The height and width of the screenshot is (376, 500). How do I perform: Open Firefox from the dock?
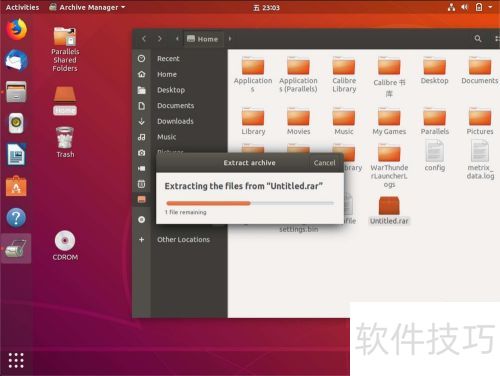(16, 30)
